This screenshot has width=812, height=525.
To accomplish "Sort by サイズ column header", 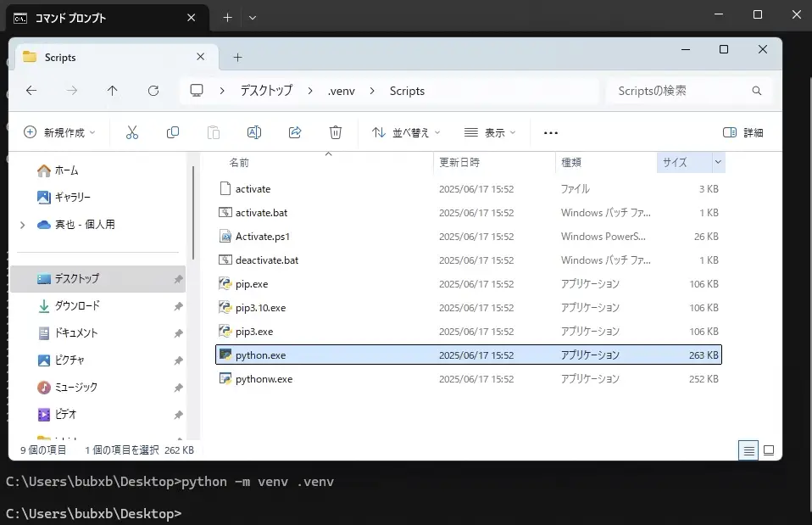I will click(x=675, y=162).
